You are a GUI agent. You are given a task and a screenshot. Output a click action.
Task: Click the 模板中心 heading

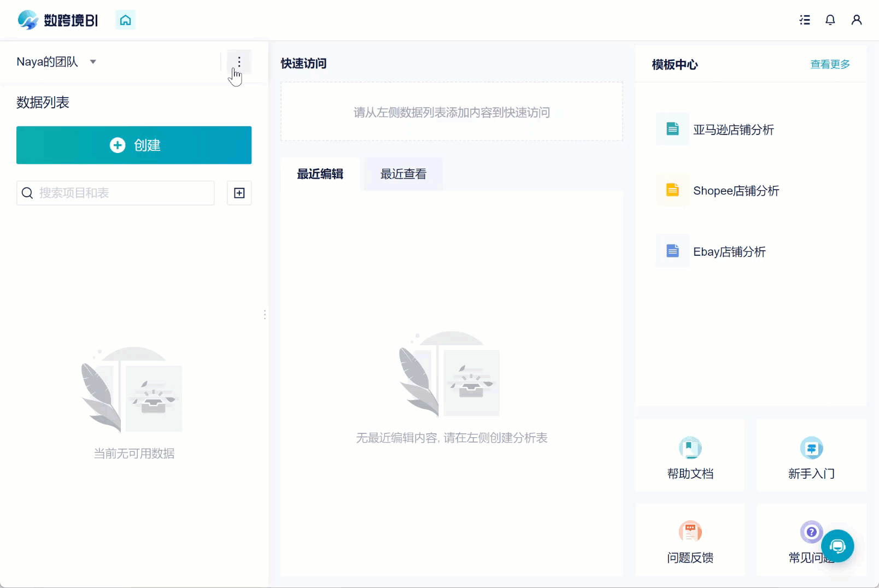pos(675,64)
